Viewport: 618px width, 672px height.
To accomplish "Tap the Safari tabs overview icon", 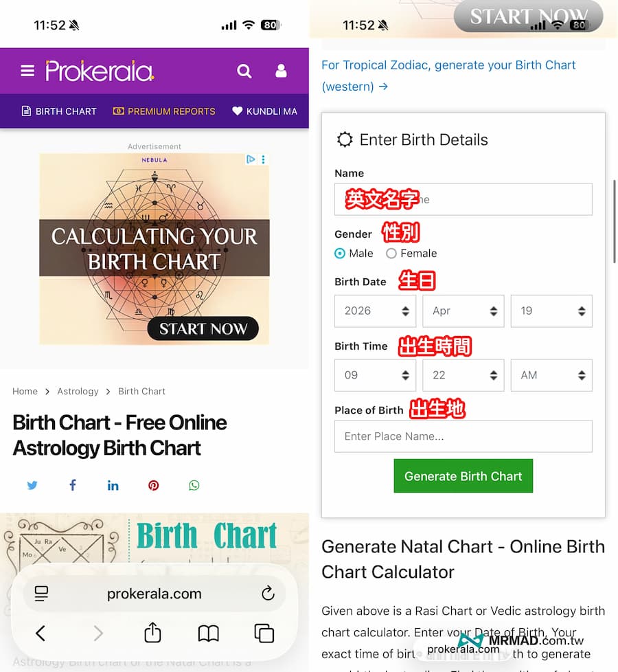I will (x=264, y=633).
